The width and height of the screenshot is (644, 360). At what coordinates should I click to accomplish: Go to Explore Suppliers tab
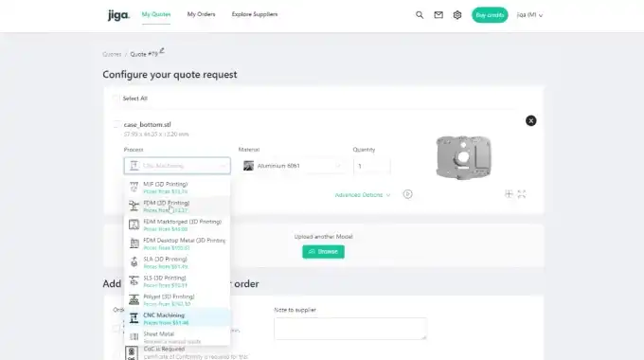click(255, 14)
